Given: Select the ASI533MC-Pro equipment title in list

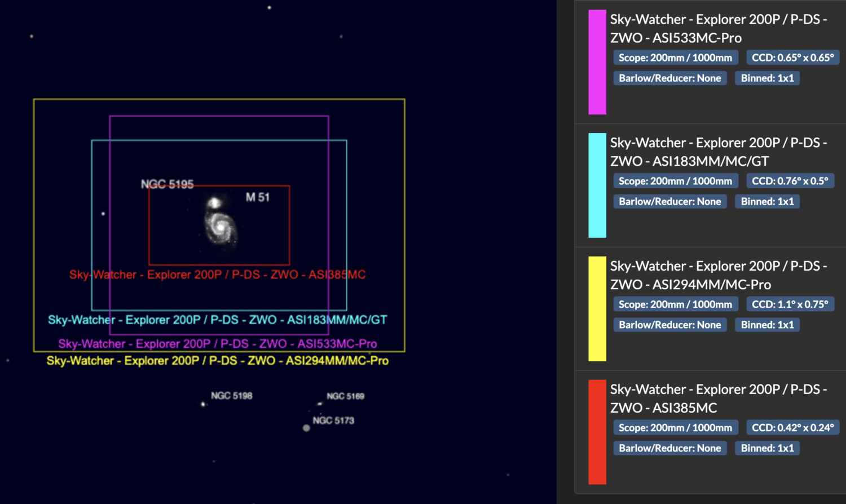Looking at the screenshot, I should coord(719,28).
